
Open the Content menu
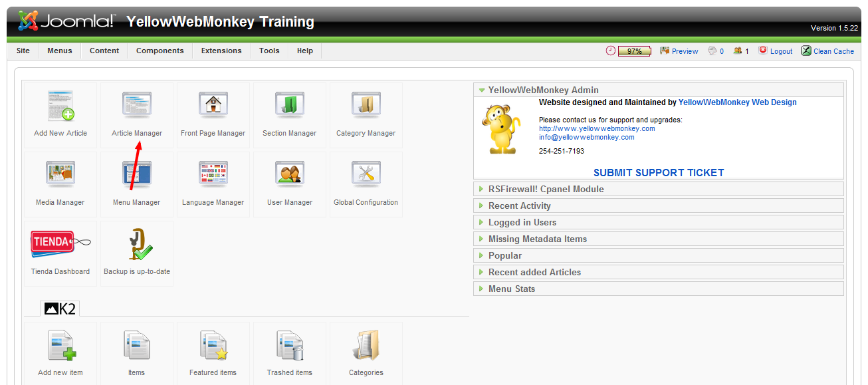point(104,51)
